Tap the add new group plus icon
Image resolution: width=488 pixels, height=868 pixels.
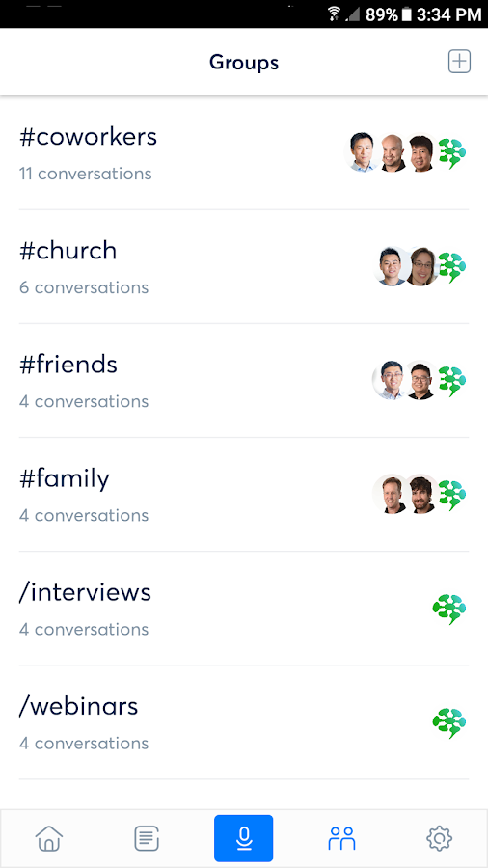(459, 62)
